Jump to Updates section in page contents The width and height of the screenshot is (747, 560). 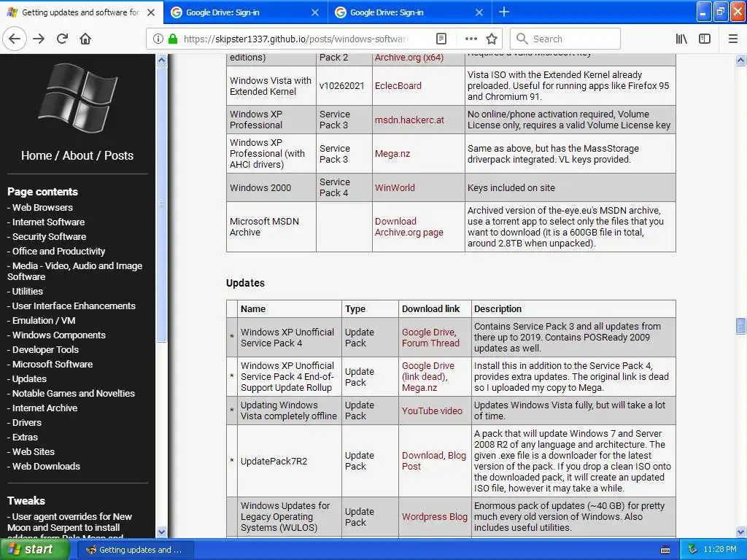pos(29,379)
